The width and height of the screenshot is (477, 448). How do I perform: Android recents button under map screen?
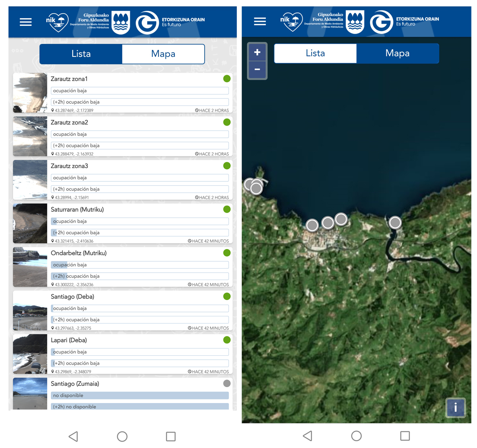[405, 436]
